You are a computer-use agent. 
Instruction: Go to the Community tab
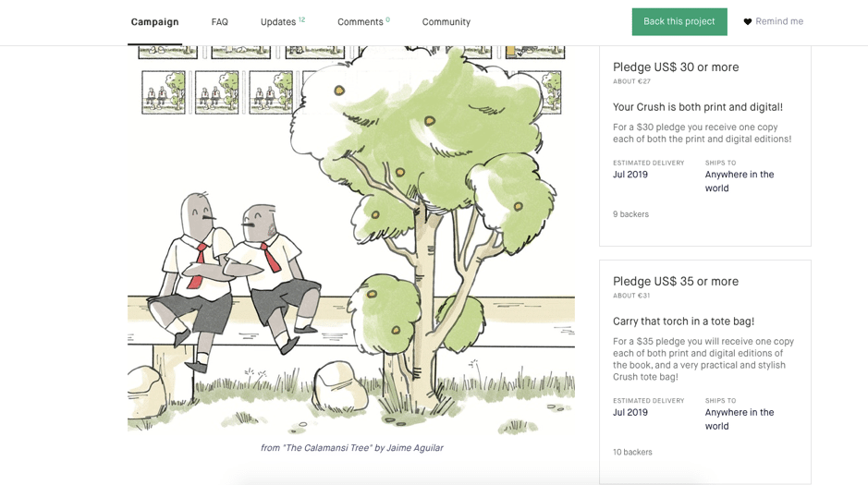click(x=446, y=22)
